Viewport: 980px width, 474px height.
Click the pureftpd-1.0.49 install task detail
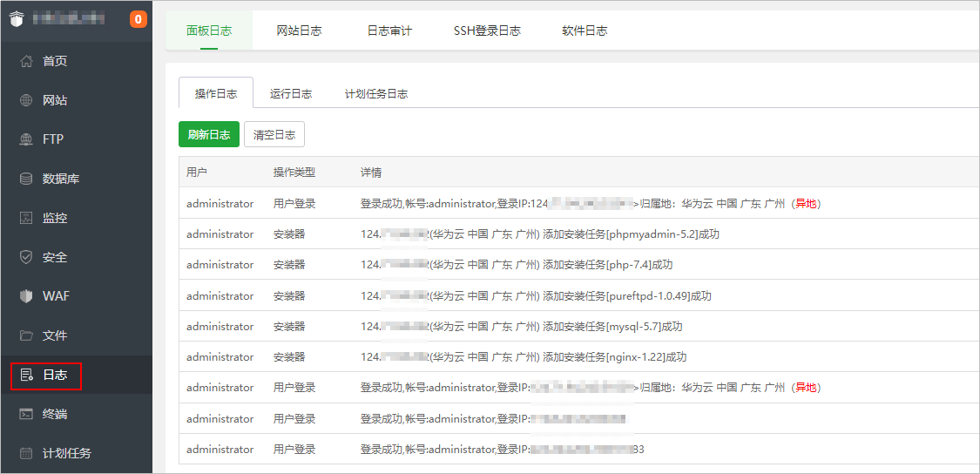pos(536,295)
